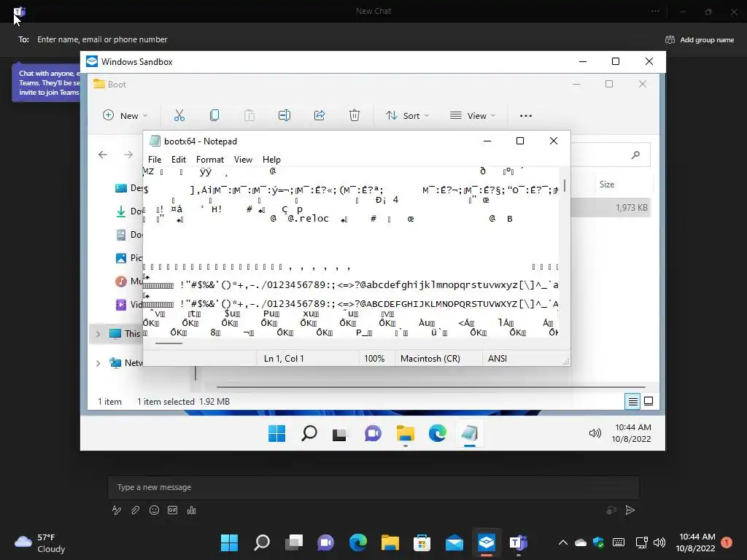Expand Network in navigation pane
Screen dimensions: 747x560
pyautogui.click(x=98, y=363)
